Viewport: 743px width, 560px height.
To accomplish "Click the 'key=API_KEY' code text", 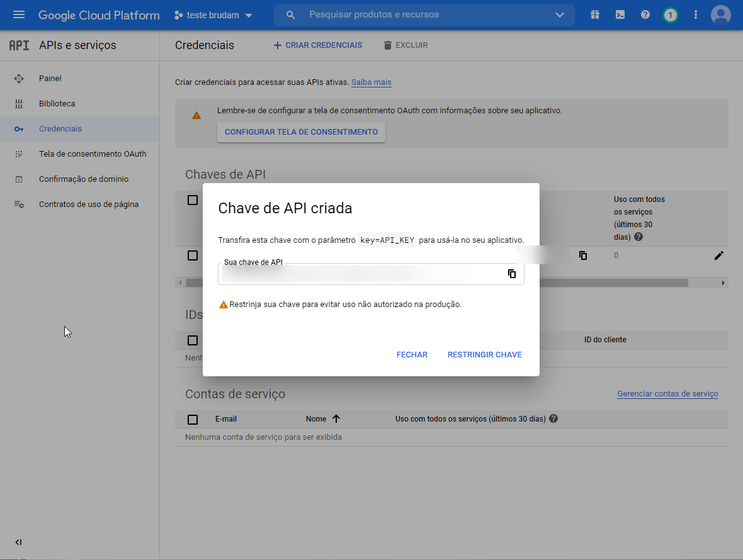I will click(387, 240).
